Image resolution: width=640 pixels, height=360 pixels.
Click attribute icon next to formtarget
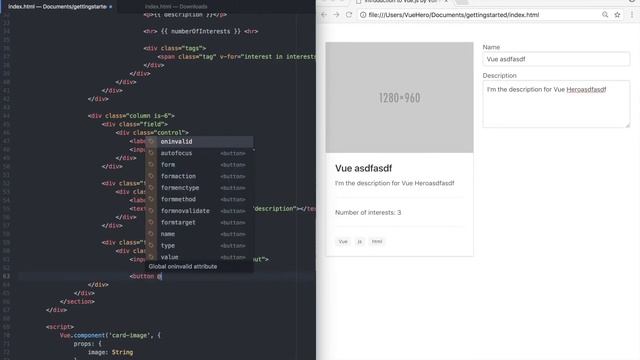(x=151, y=222)
